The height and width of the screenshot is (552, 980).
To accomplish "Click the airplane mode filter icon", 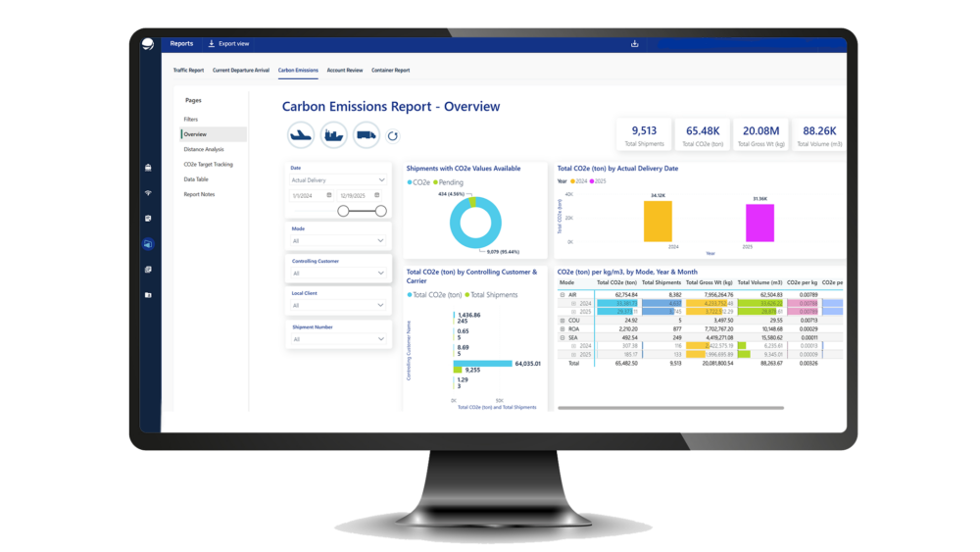I will pos(301,135).
